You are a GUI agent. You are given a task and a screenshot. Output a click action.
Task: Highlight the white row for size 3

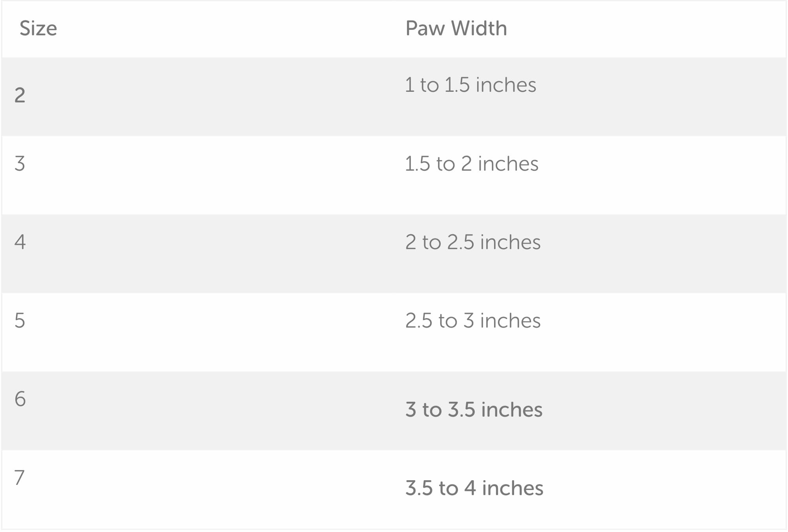tap(235, 175)
